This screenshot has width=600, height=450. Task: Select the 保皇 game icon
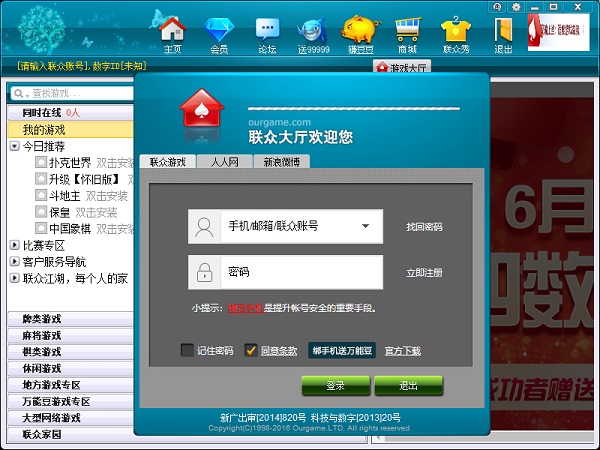[x=41, y=212]
